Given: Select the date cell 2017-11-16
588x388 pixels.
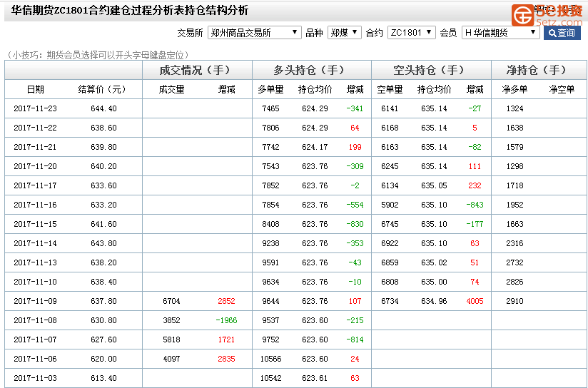Looking at the screenshot, I should pyautogui.click(x=35, y=205).
